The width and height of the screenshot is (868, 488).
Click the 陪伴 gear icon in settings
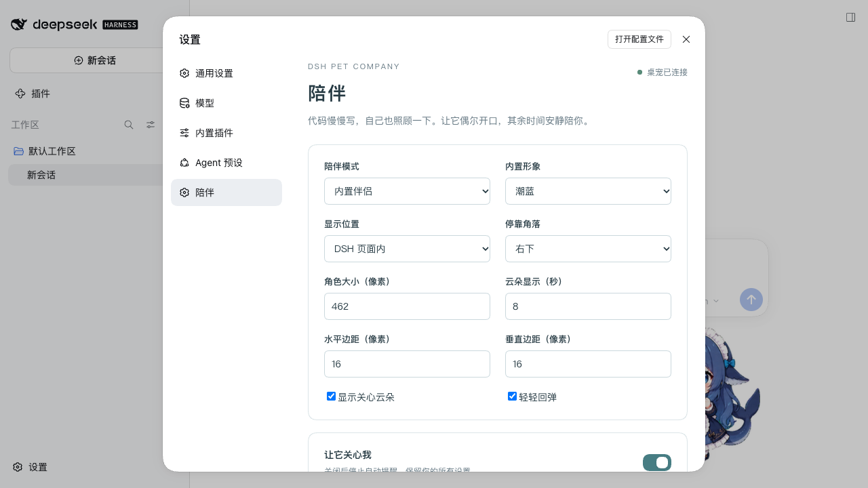pyautogui.click(x=184, y=192)
